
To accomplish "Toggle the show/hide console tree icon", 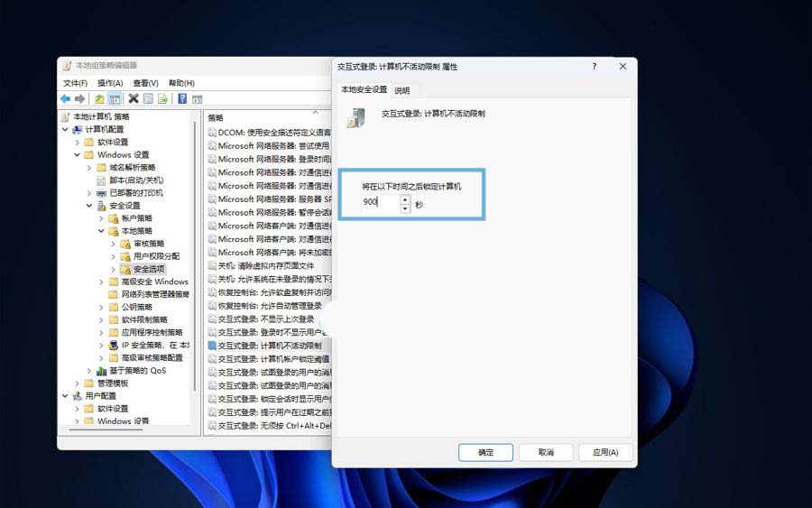I will click(115, 98).
